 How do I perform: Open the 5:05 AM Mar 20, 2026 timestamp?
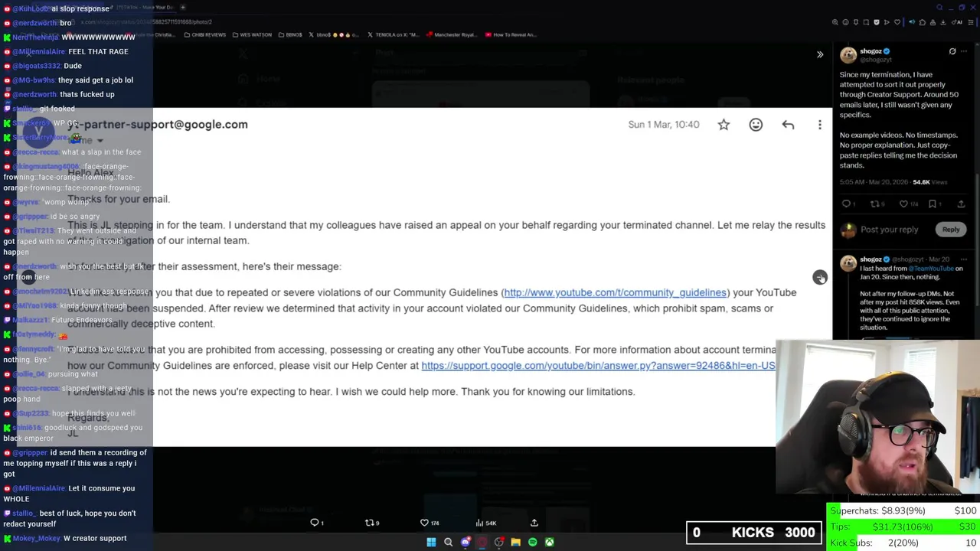tap(874, 182)
